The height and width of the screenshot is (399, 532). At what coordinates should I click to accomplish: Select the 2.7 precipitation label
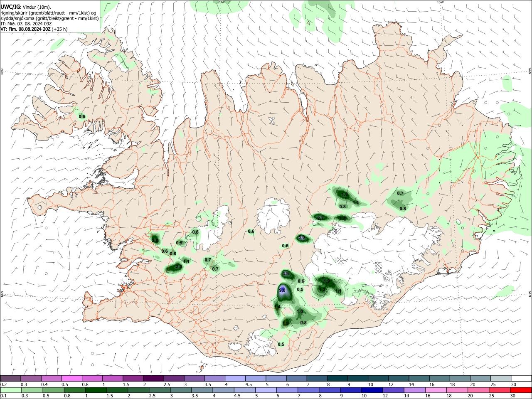point(320,218)
